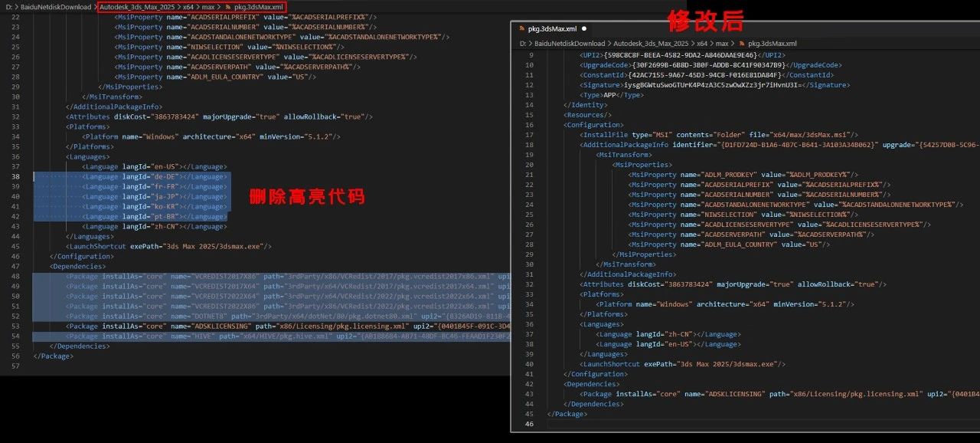Screen dimensions: 980x443
Task: Click line number 57 in the left editor gutter
Action: coord(16,366)
